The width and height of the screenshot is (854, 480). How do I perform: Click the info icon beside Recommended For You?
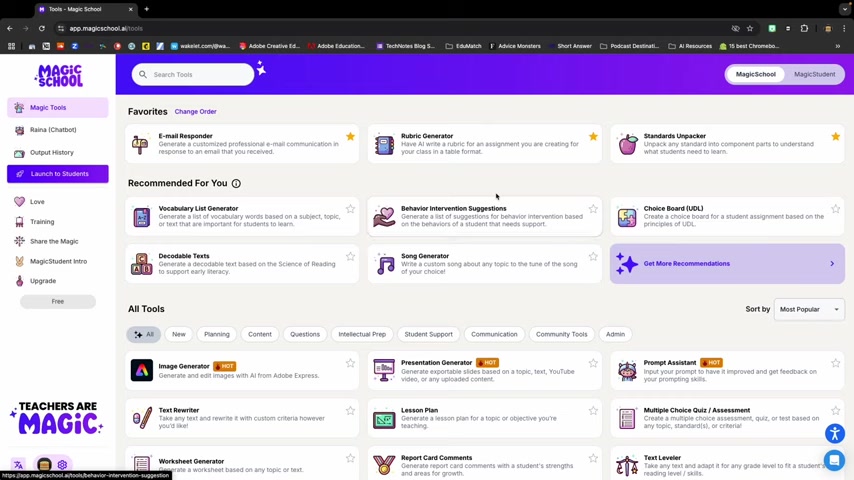(x=236, y=184)
